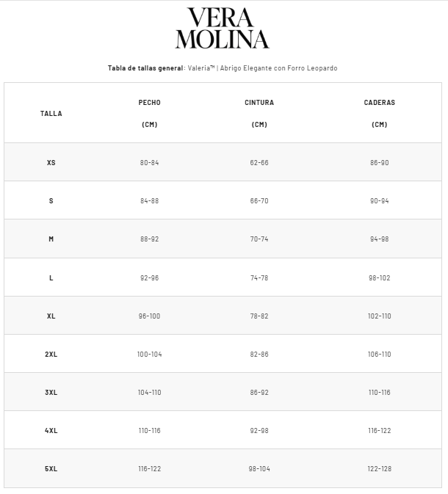This screenshot has width=448, height=494.
Task: Select the 2XL size row label
Action: coord(51,354)
